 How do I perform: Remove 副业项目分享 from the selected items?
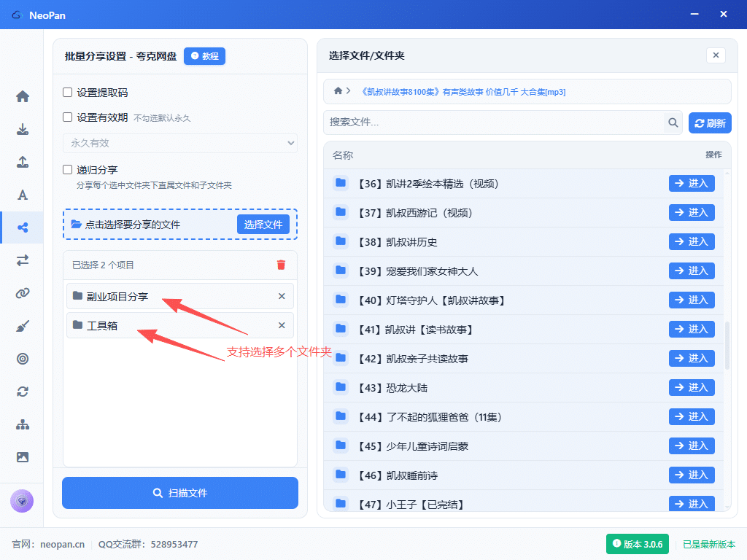(282, 296)
